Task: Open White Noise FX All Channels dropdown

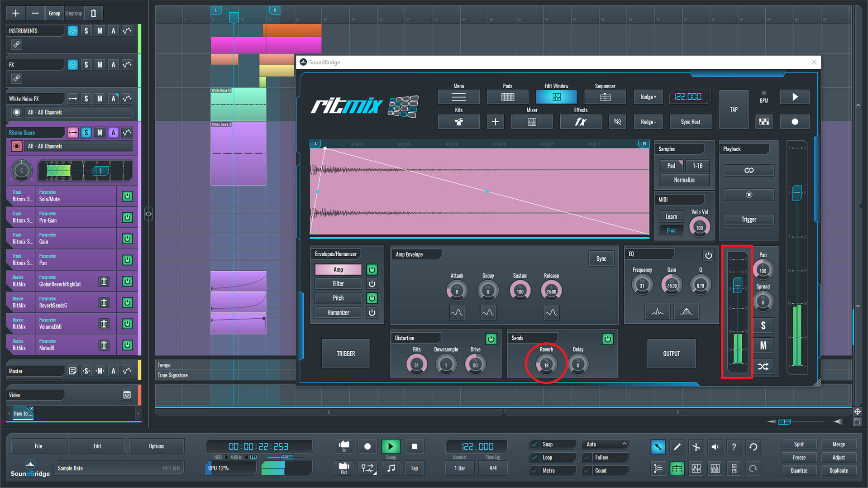Action: (80, 112)
